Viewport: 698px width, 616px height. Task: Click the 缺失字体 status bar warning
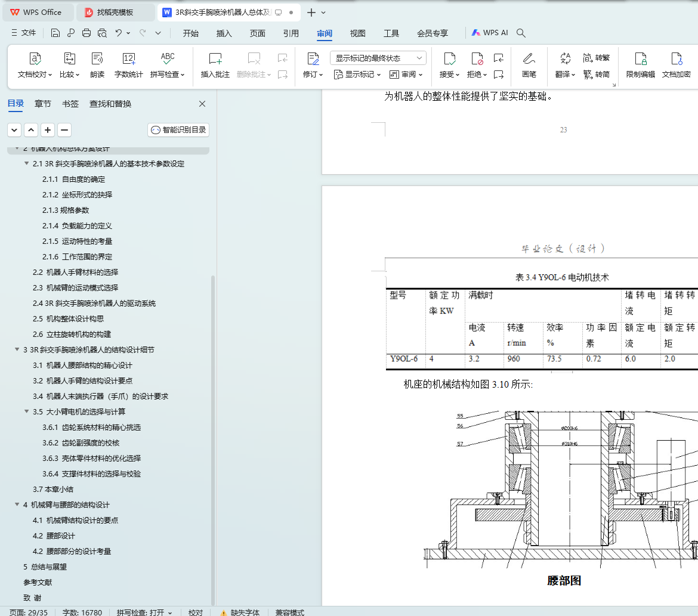tap(240, 612)
